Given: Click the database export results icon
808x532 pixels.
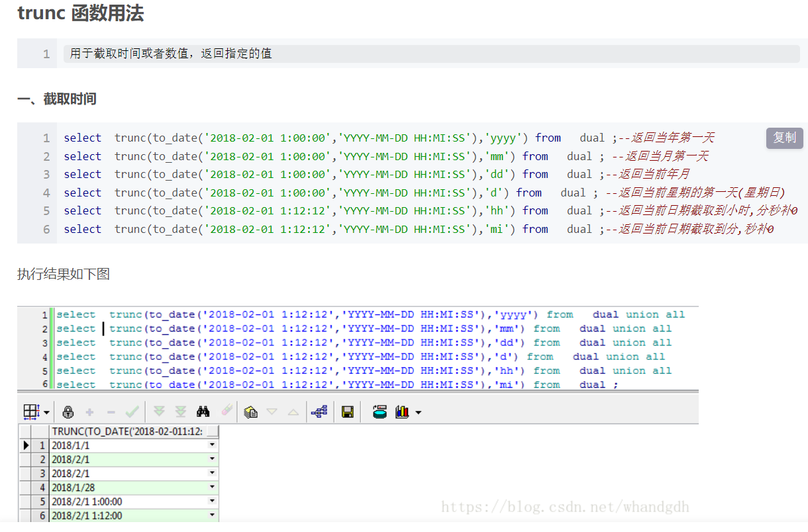Looking at the screenshot, I should (x=379, y=412).
